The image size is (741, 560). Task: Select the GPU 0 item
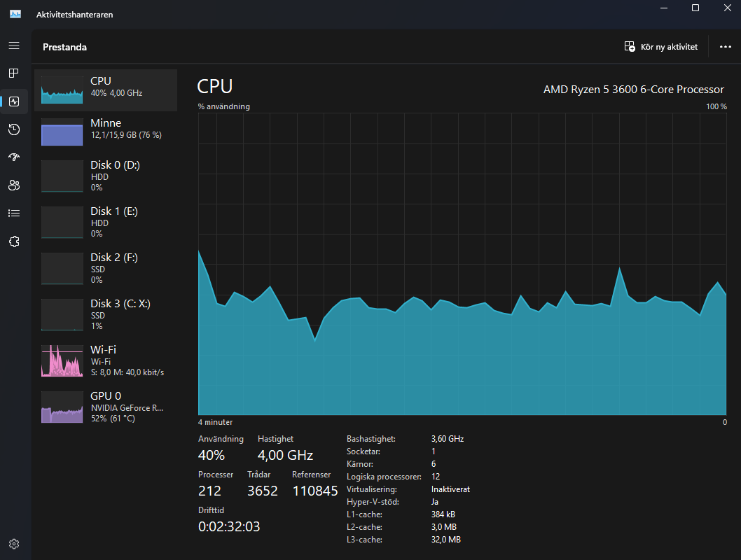106,407
